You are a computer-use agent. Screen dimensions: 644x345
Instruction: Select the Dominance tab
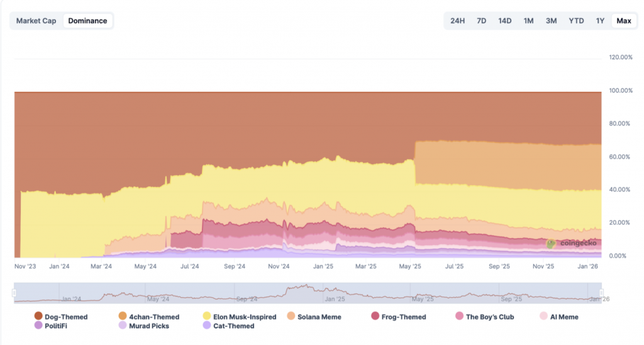[87, 21]
